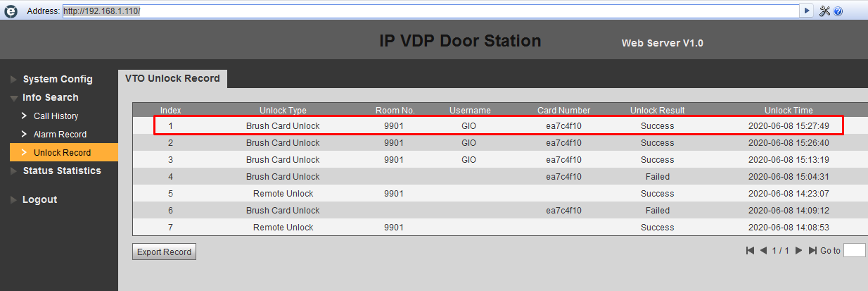Click the Go to page input box
This screenshot has width=868, height=291.
[854, 250]
